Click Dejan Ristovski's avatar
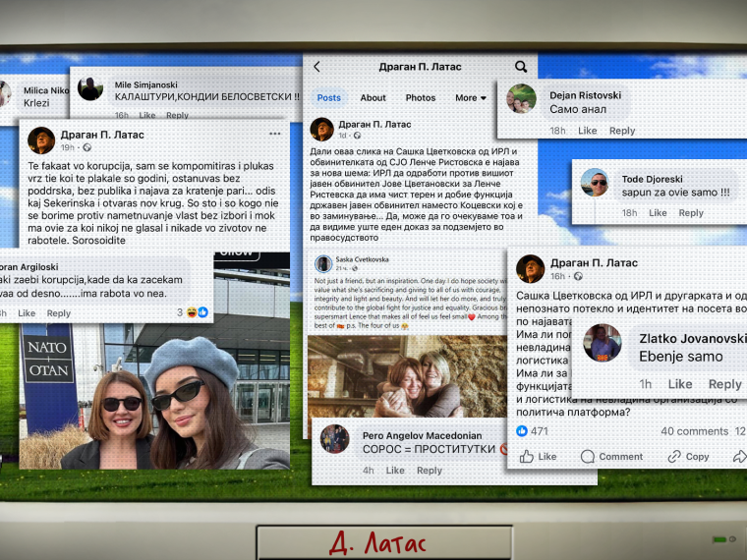Viewport: 747px width, 560px height. tap(521, 98)
